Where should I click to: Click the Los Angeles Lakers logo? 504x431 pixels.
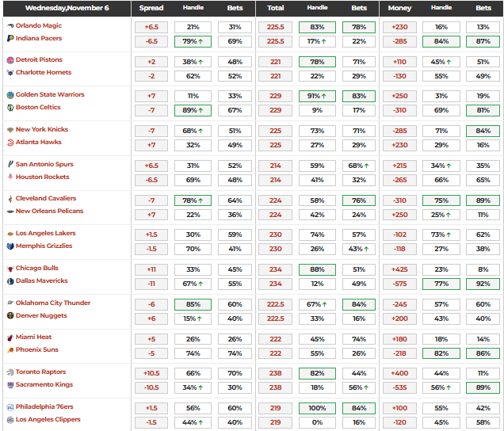click(10, 234)
